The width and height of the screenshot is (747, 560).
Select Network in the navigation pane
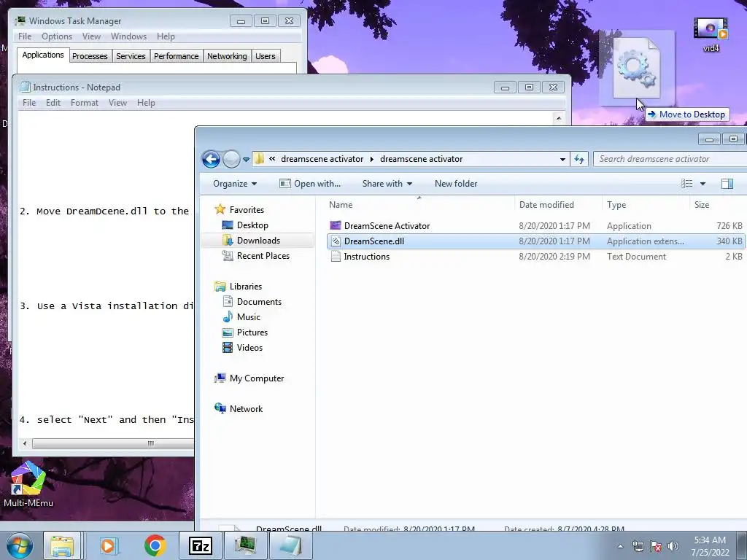(x=247, y=408)
